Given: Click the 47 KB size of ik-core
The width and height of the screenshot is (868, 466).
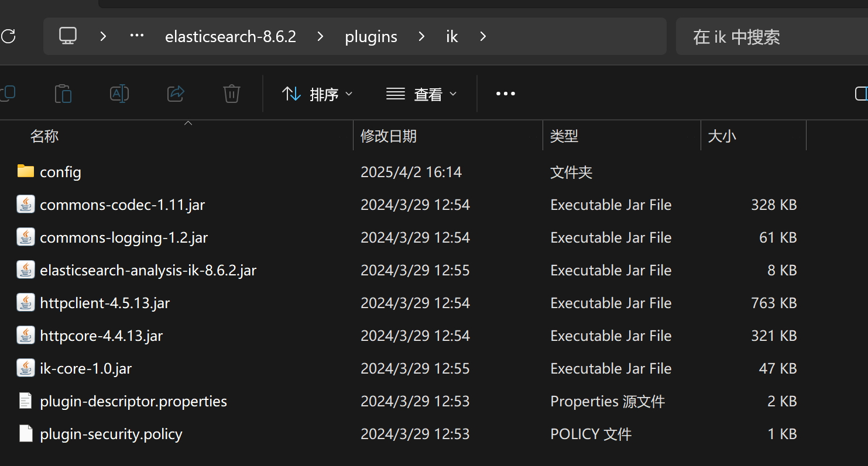Looking at the screenshot, I should point(778,368).
